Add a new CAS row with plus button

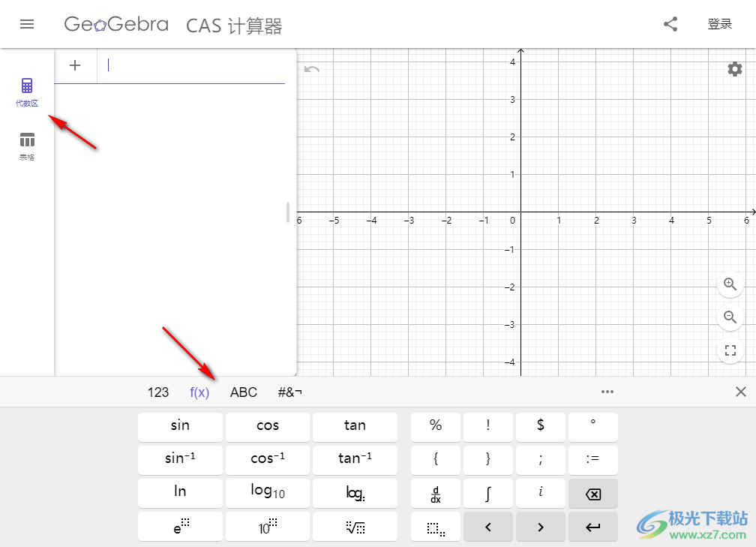point(75,65)
